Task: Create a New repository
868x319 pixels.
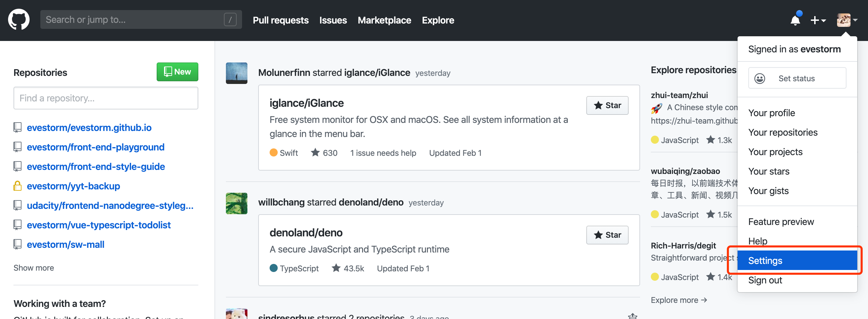Action: tap(177, 72)
